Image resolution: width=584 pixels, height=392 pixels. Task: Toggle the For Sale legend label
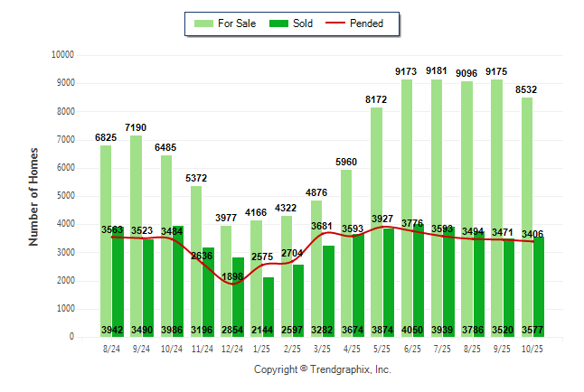tap(237, 23)
